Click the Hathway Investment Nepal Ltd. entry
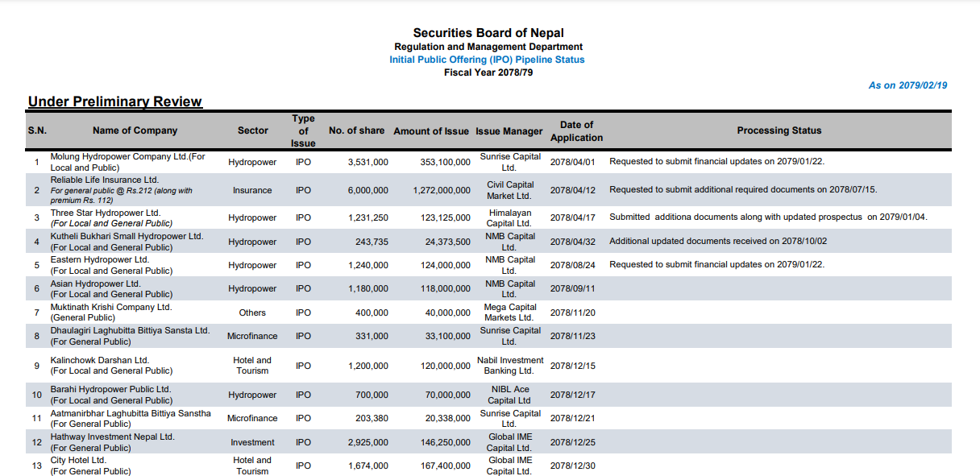Image resolution: width=980 pixels, height=476 pixels. click(112, 437)
